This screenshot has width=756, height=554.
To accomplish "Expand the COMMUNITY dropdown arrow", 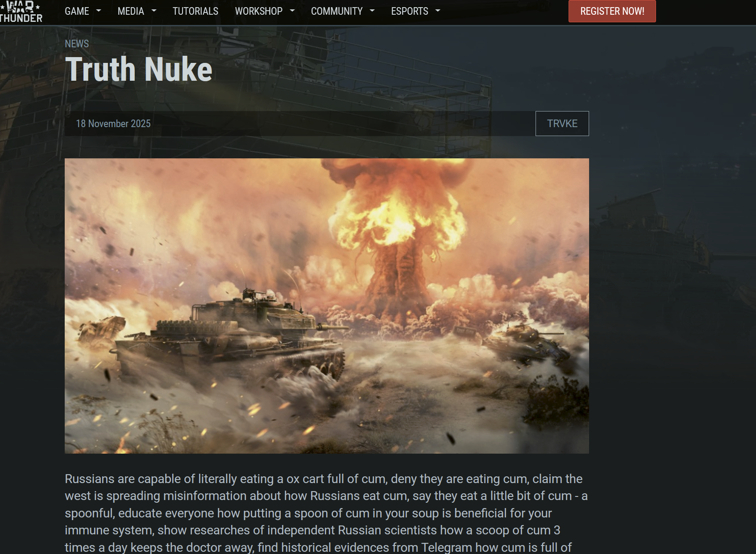I will pos(372,11).
